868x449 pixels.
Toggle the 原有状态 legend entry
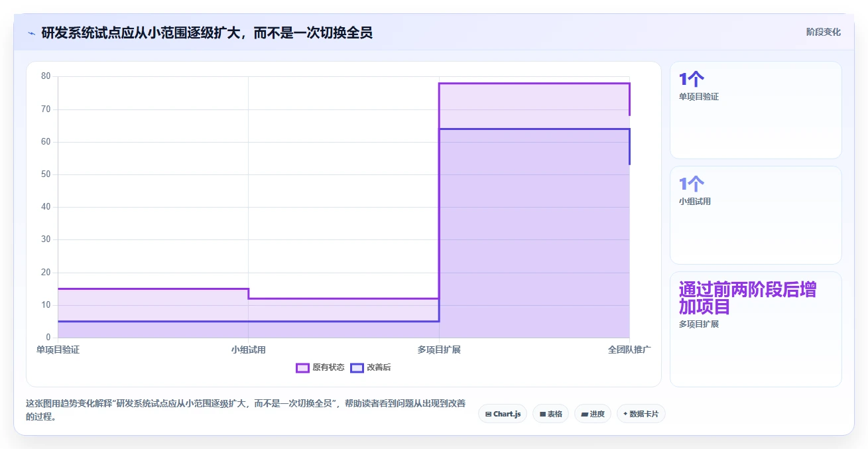(320, 367)
